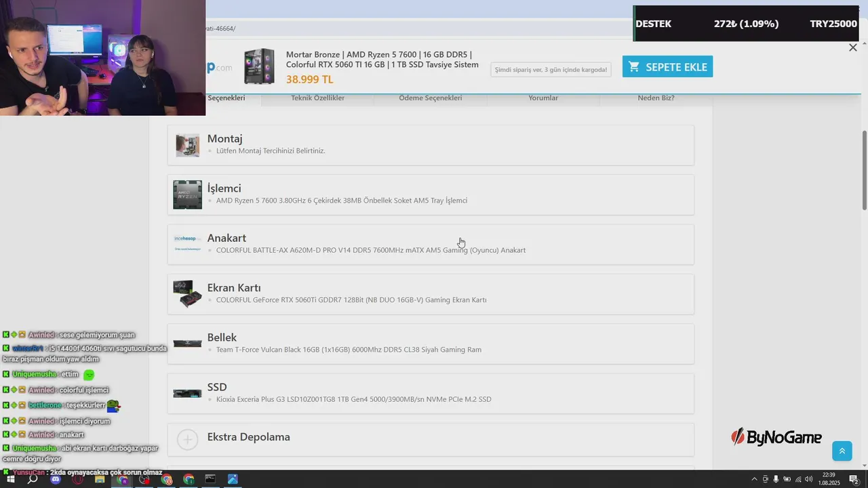Image resolution: width=868 pixels, height=488 pixels.
Task: Open the Neden Biz? tab
Action: click(656, 98)
